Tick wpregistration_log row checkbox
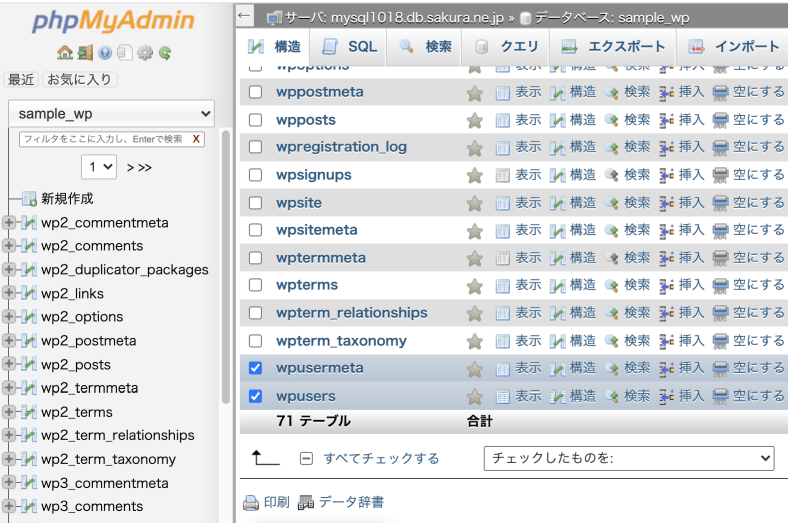Image resolution: width=788 pixels, height=523 pixels. tap(255, 147)
